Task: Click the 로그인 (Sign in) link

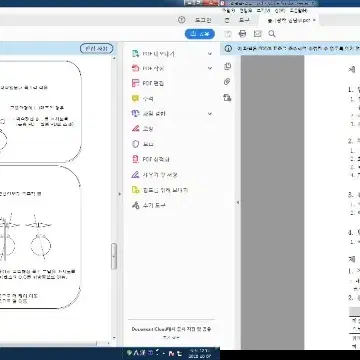Action: (x=203, y=20)
